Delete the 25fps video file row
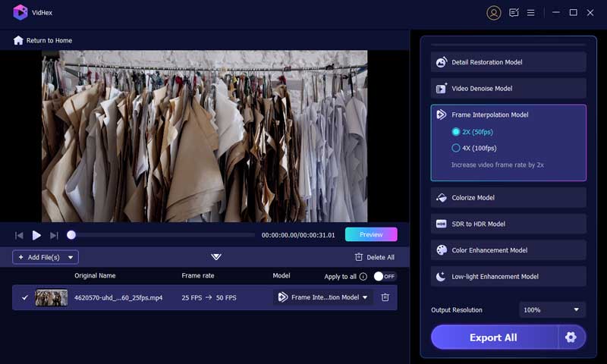This screenshot has height=364, width=607. click(385, 297)
